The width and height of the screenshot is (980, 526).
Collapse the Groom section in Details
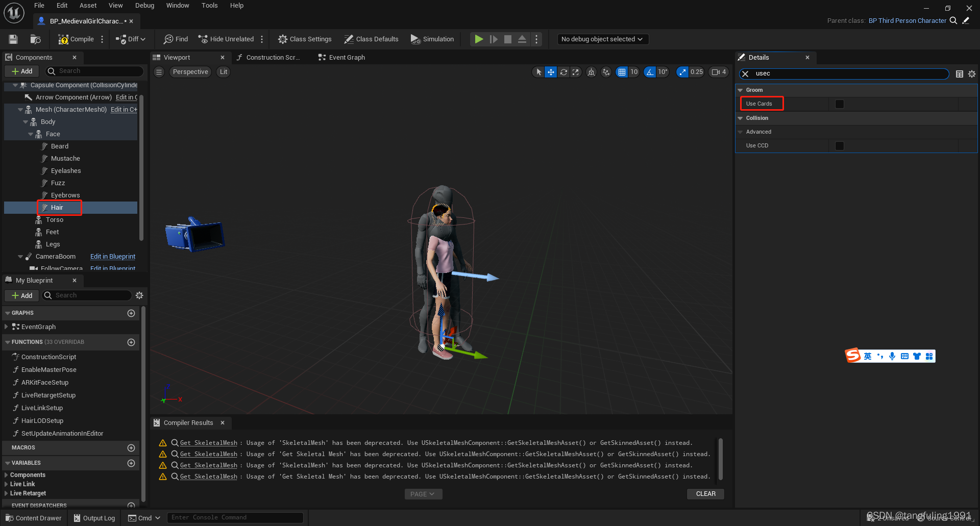[741, 90]
